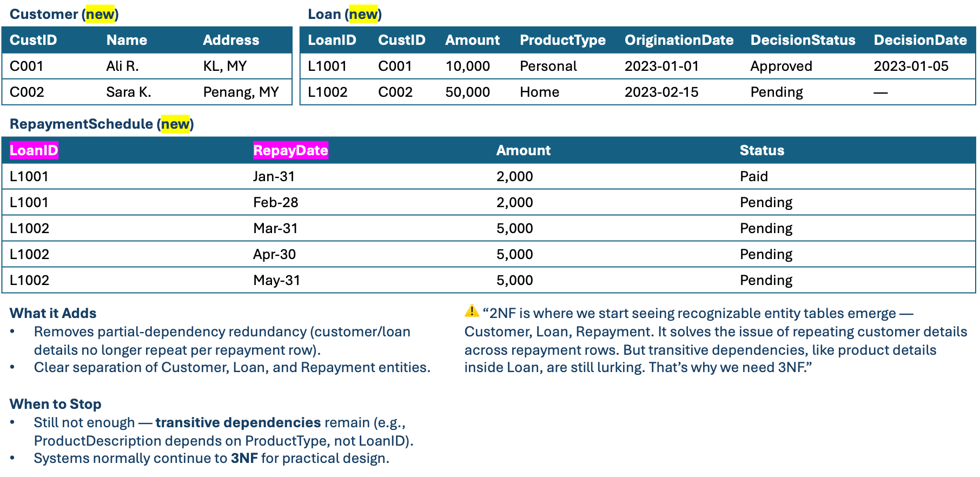Screen dimensions: 980x477
Task: Select the Penang, MY address cell
Action: coord(241,92)
